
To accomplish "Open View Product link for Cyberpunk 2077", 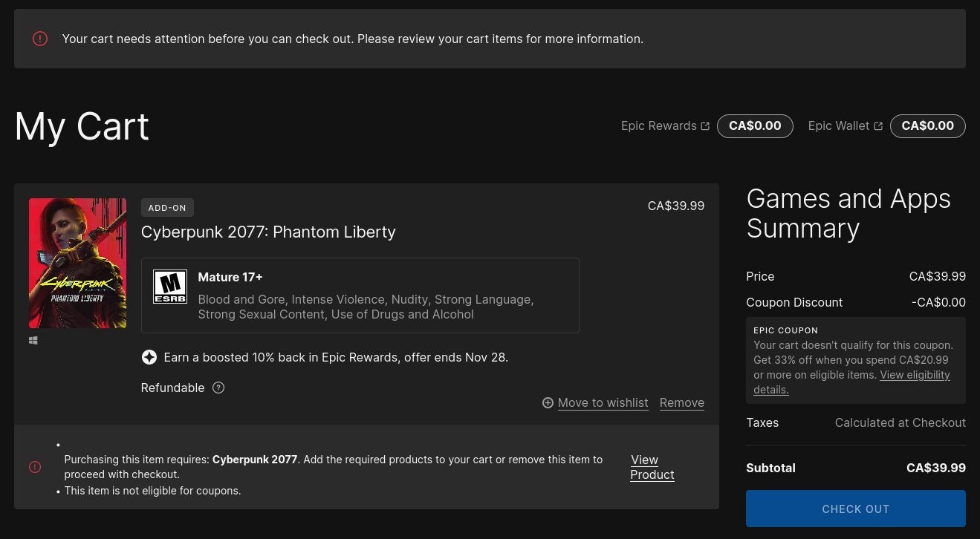I will point(652,467).
